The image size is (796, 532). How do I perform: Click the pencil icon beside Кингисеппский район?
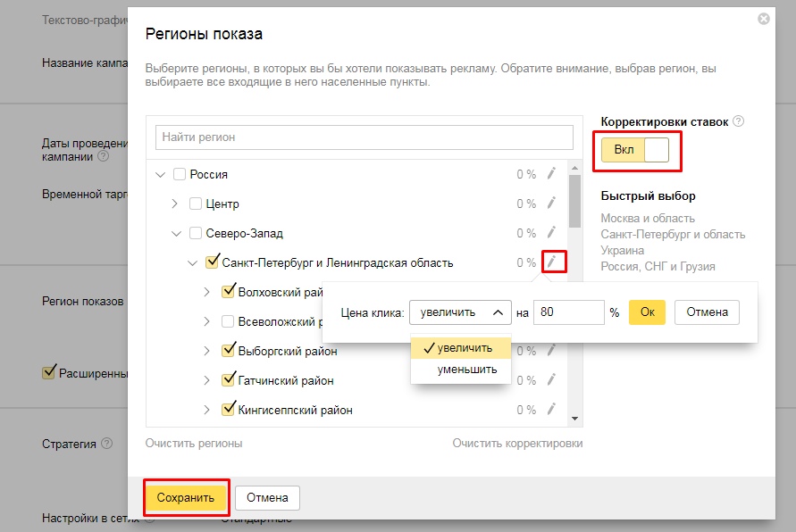[x=552, y=410]
